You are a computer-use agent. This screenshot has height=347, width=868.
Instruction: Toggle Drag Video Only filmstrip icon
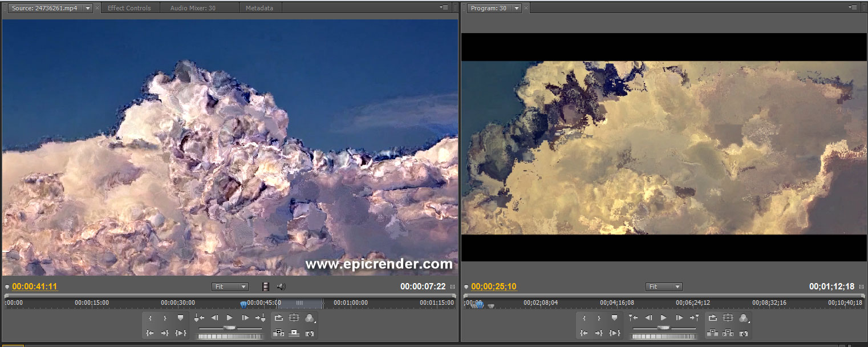(x=266, y=287)
